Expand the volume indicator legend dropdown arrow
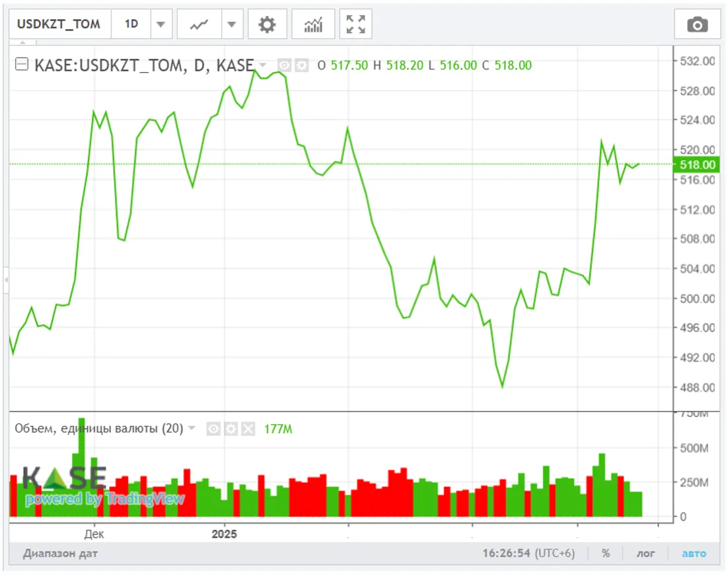 [x=192, y=429]
